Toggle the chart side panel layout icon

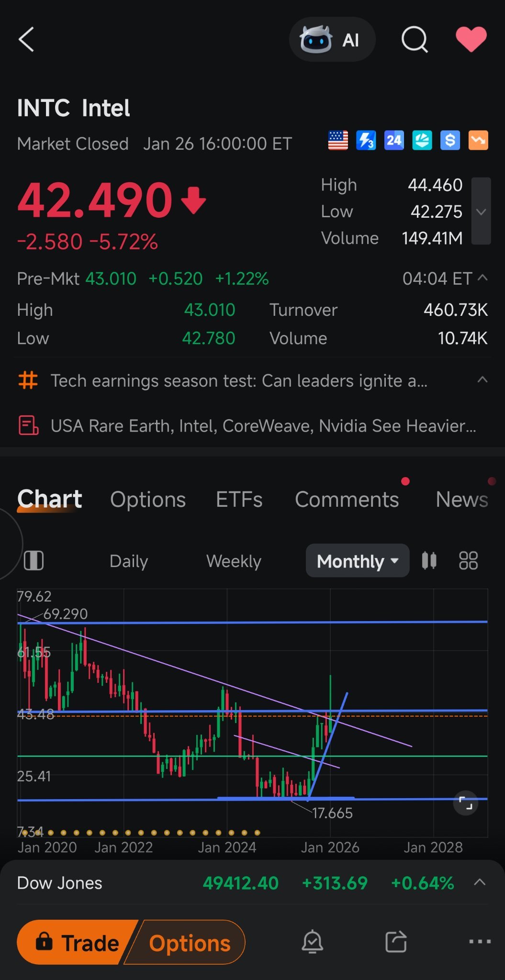coord(34,560)
